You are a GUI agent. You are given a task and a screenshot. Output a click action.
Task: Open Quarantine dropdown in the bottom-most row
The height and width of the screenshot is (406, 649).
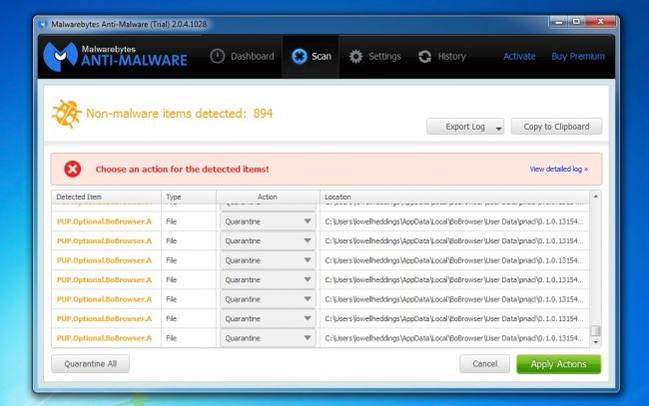pyautogui.click(x=268, y=338)
